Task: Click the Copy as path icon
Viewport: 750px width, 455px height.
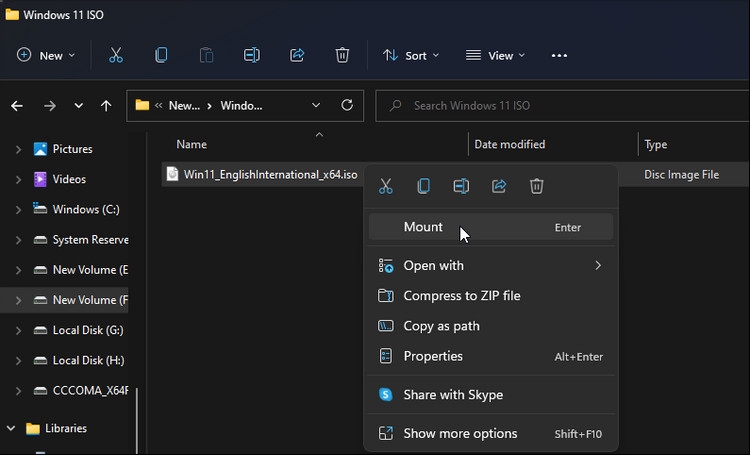Action: click(386, 326)
